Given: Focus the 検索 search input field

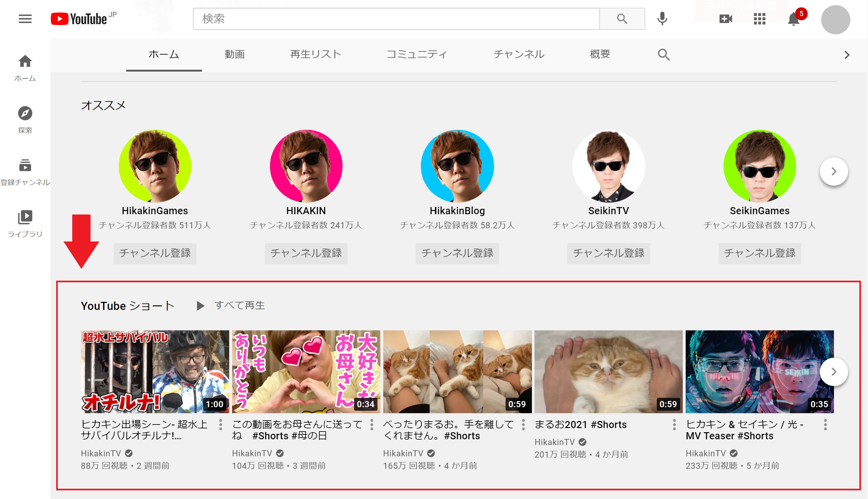Looking at the screenshot, I should 395,19.
